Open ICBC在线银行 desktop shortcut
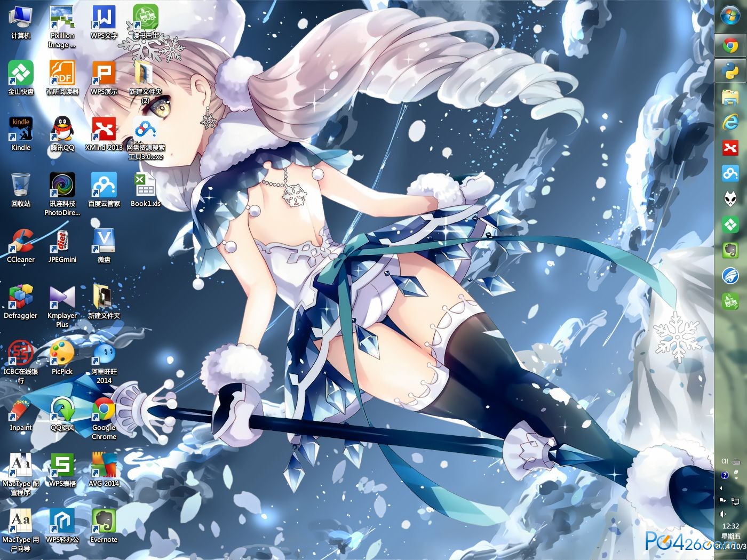 (21, 363)
